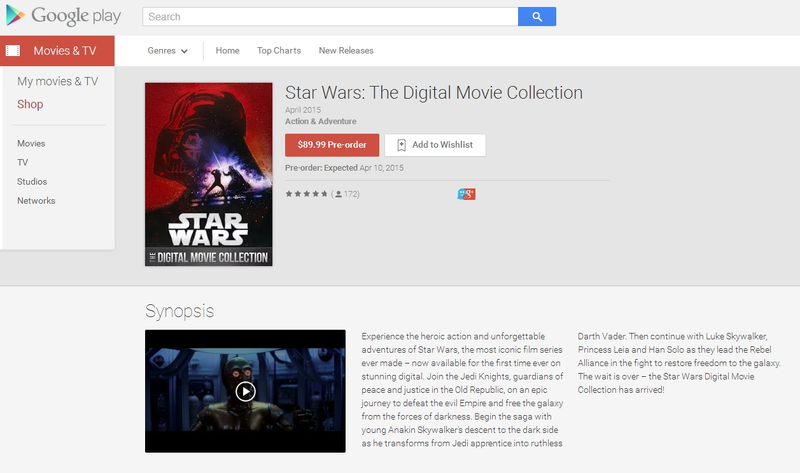Open New Releases
Image resolution: width=800 pixels, height=473 pixels.
[x=346, y=51]
